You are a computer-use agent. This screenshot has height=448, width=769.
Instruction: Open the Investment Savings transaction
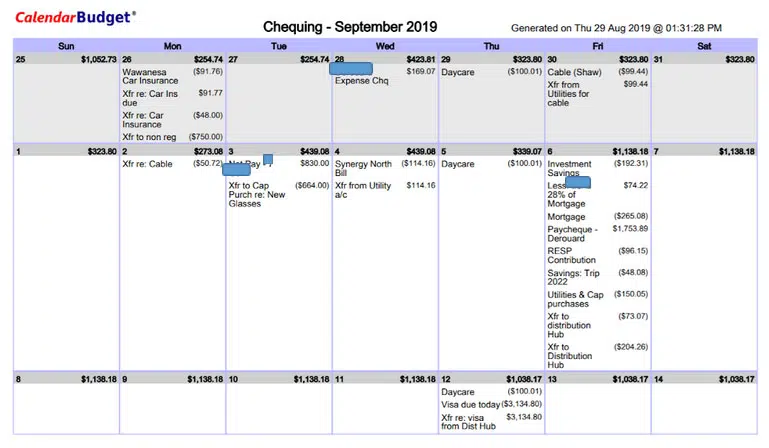[569, 168]
